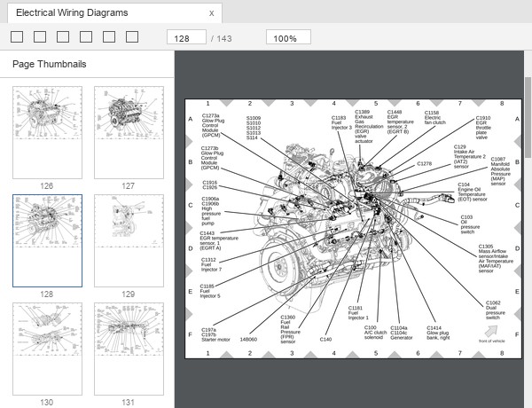532x408 pixels.
Task: Click the C140 connector label
Action: pos(325,339)
